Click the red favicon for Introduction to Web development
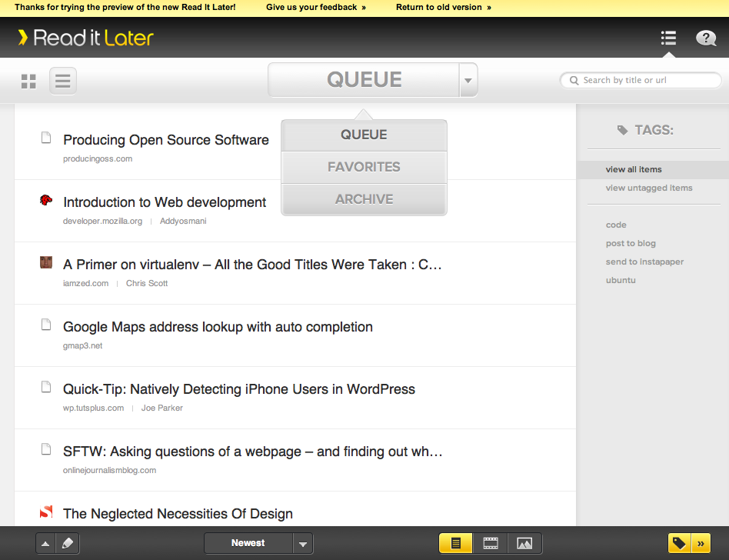Viewport: 729px width, 560px height. pos(46,200)
